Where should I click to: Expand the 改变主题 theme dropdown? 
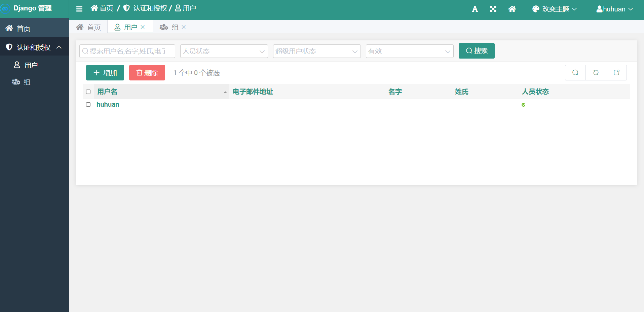coord(554,9)
